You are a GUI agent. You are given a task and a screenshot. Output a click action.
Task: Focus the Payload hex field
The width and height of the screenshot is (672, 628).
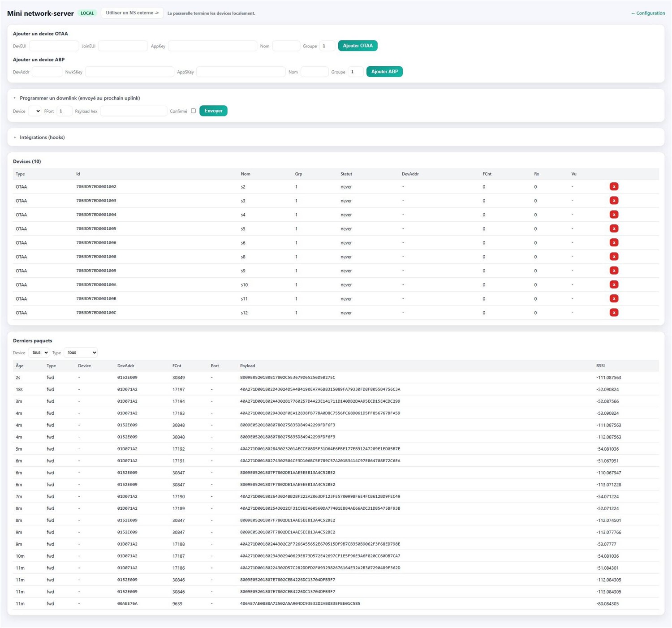coord(134,111)
